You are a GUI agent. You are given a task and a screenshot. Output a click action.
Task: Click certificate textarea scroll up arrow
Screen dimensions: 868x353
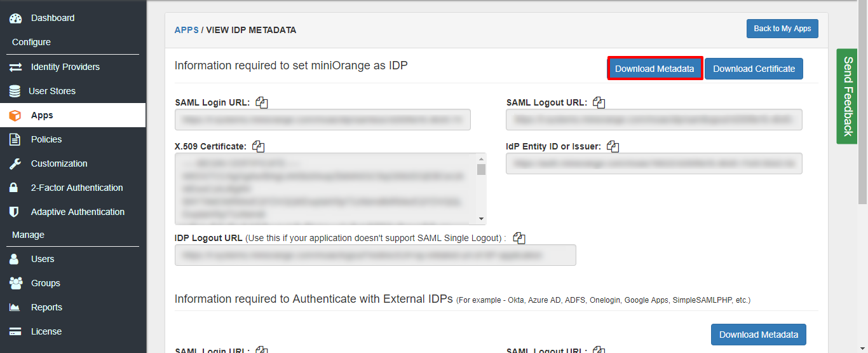(482, 158)
